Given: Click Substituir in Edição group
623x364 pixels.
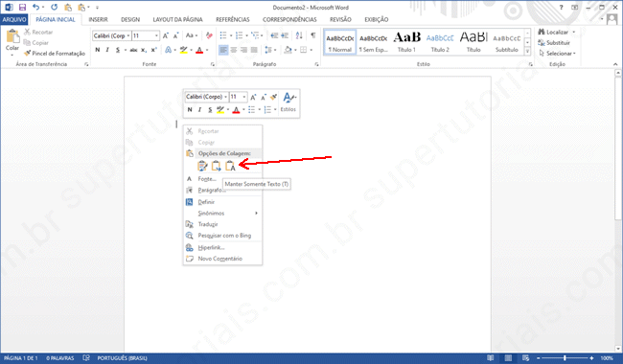Looking at the screenshot, I should 554,43.
